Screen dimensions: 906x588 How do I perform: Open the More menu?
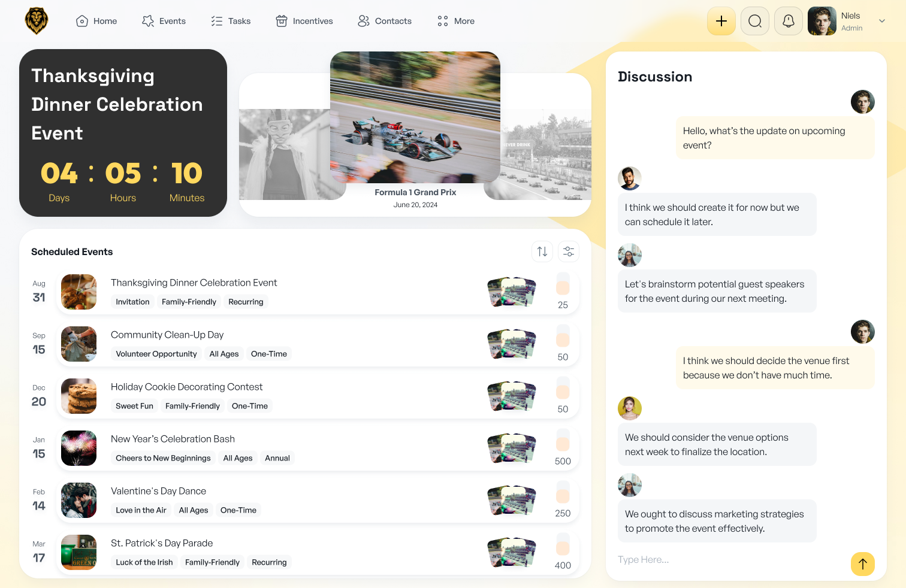pos(456,21)
